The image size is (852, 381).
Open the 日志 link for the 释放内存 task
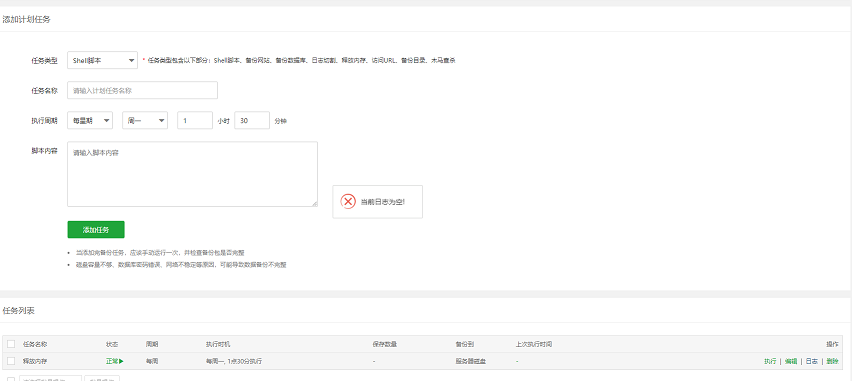coord(811,361)
